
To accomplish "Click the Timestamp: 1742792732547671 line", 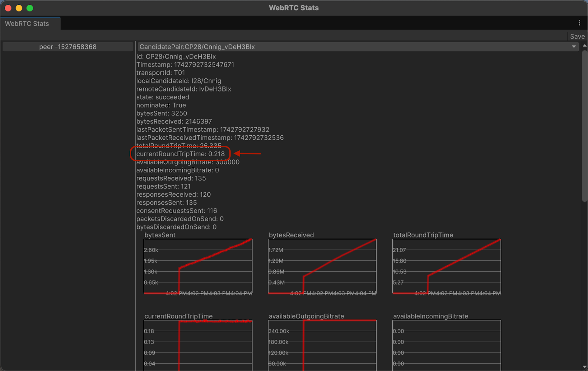I will pyautogui.click(x=185, y=65).
